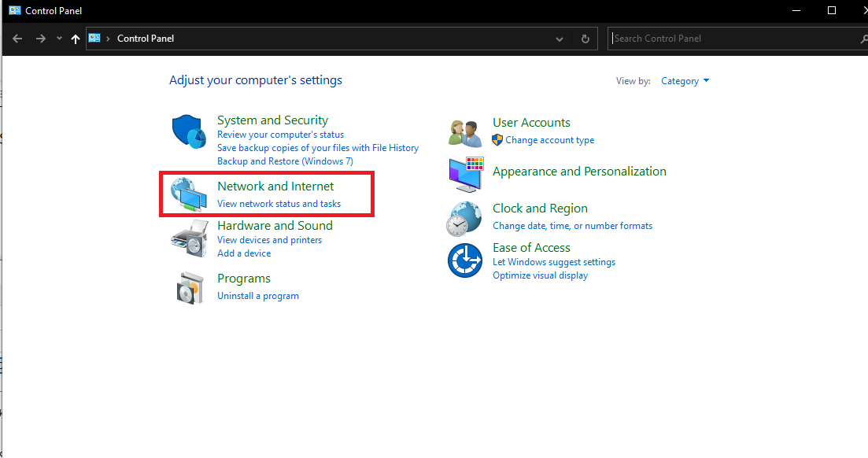Open View devices and printers

(x=269, y=240)
